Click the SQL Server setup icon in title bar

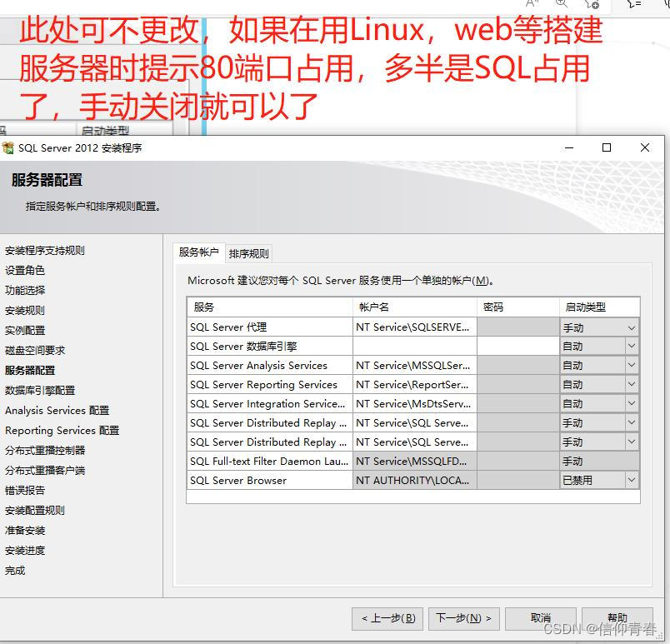pos(8,148)
